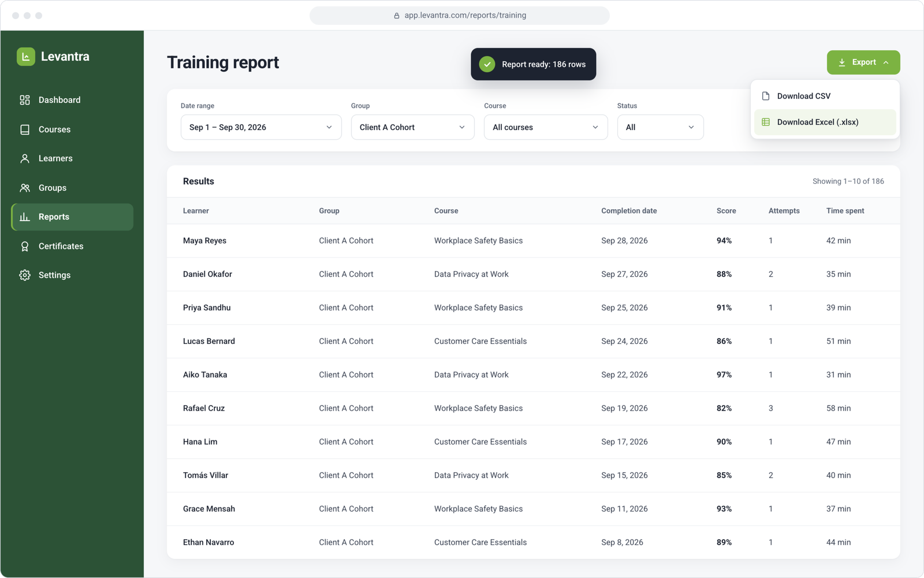Open Dashboard via its grid icon
Image resolution: width=924 pixels, height=578 pixels.
click(25, 100)
